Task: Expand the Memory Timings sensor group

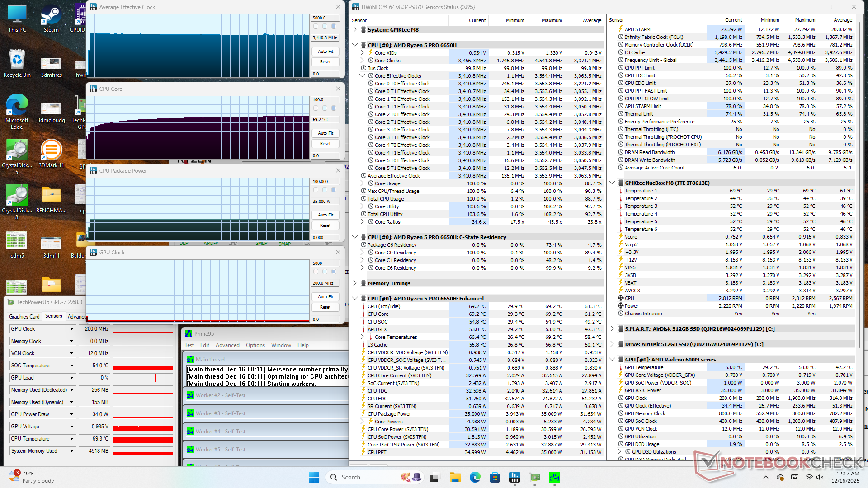Action: pos(355,283)
